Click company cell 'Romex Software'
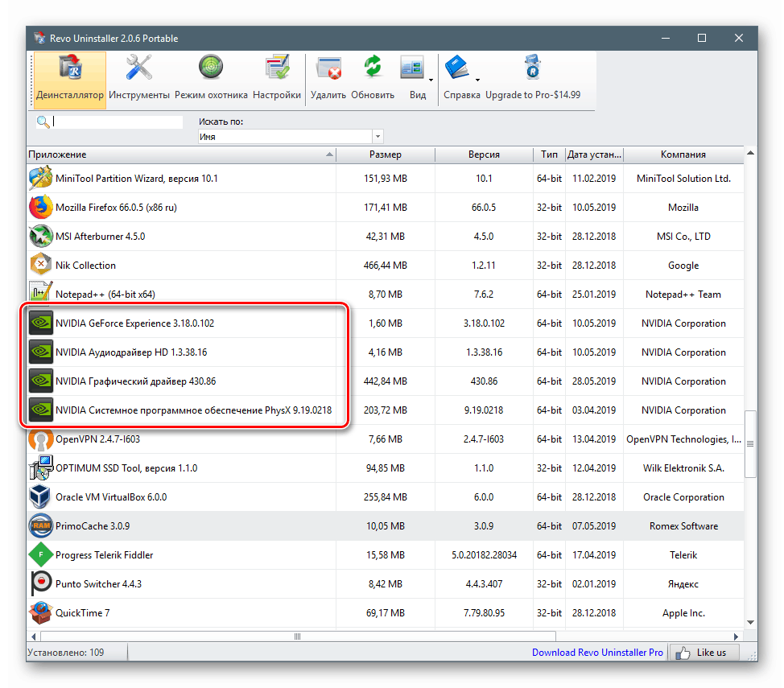Viewport: 784px width, 688px height. click(x=683, y=526)
